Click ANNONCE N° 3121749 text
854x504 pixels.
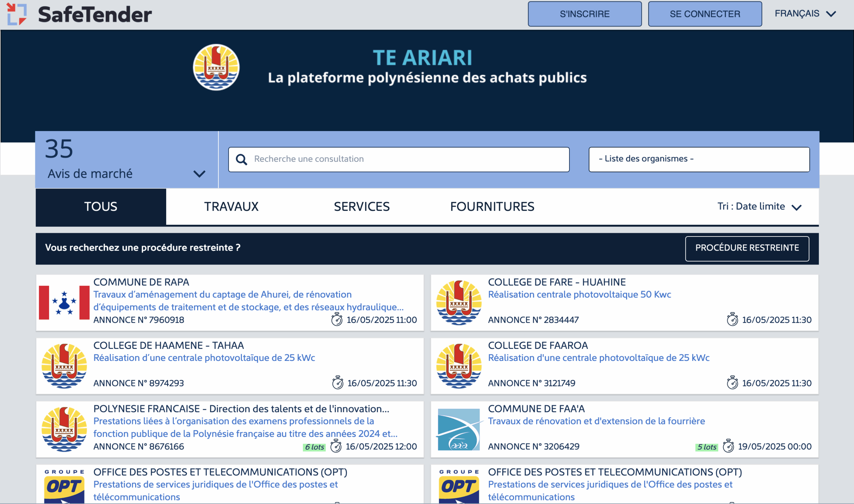point(531,383)
